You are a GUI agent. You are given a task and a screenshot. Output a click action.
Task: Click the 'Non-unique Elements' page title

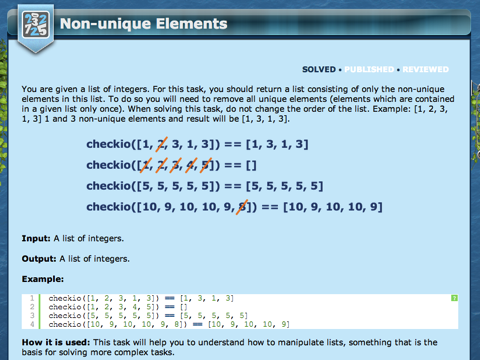(144, 24)
